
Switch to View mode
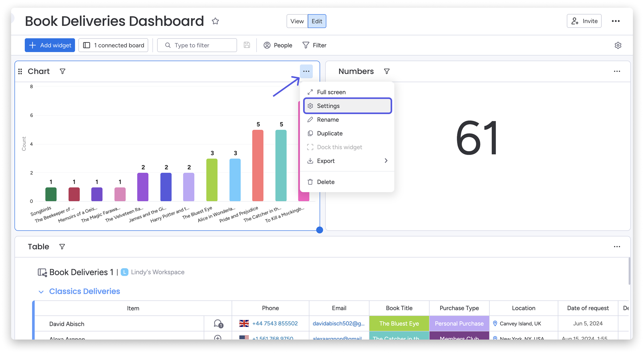[297, 21]
